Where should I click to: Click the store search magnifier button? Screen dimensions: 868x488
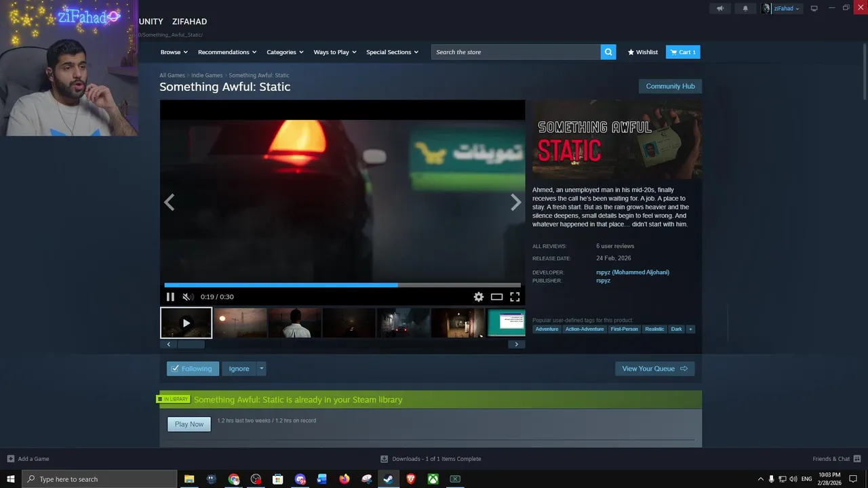(x=608, y=52)
